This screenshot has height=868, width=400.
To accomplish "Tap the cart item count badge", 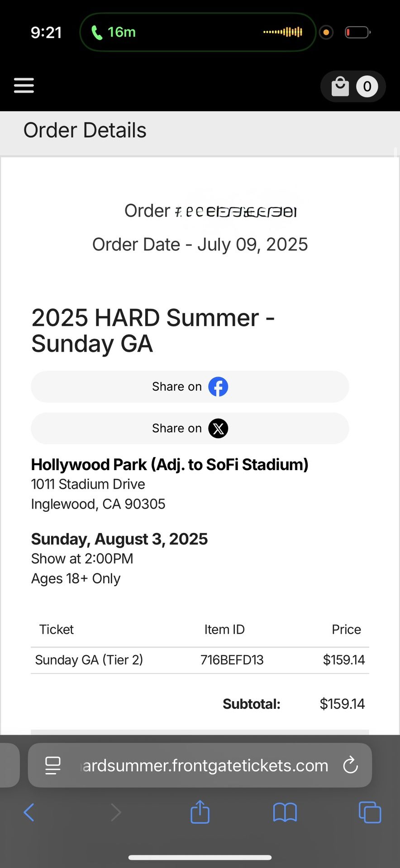I will 367,86.
